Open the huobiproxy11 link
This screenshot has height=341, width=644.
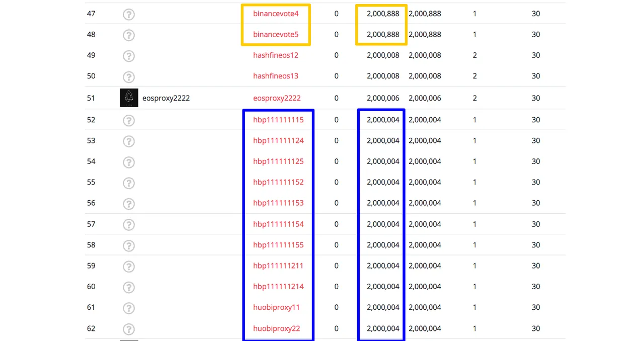pyautogui.click(x=277, y=307)
